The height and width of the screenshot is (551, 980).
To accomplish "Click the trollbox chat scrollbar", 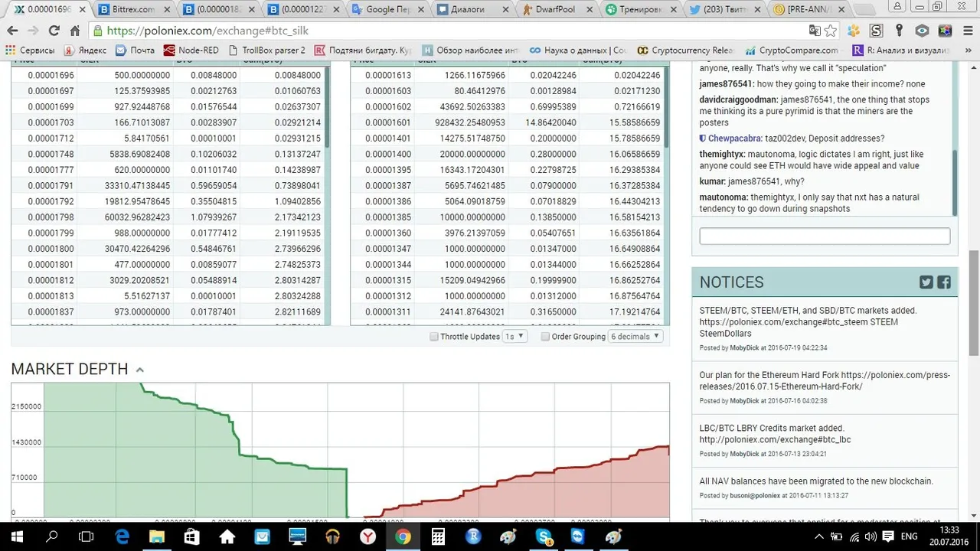I will click(954, 182).
